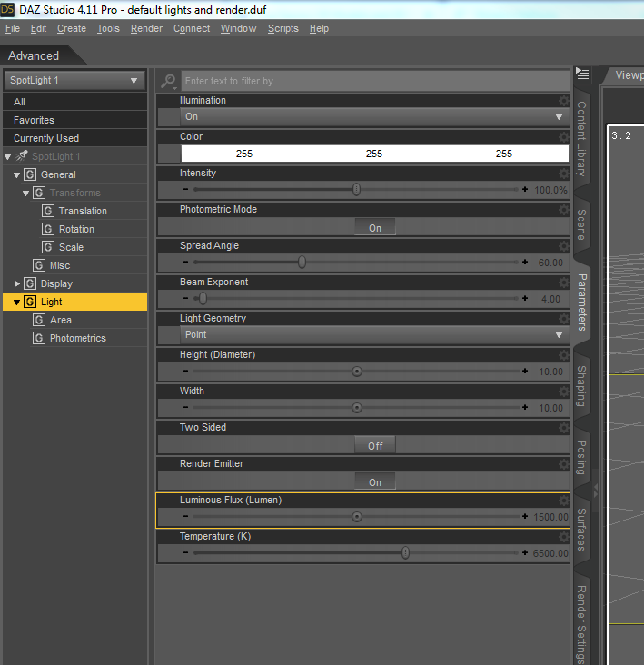Increase Spread Angle with the plus button

click(x=525, y=262)
